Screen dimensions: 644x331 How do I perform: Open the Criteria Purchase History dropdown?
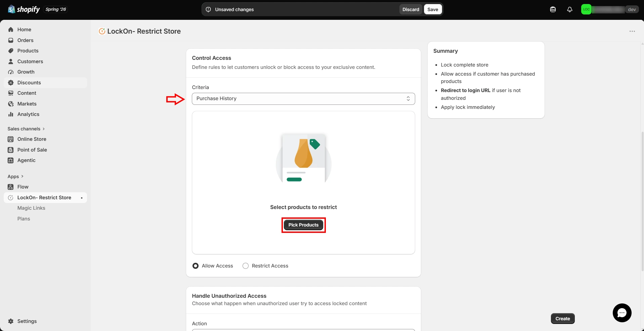point(303,99)
